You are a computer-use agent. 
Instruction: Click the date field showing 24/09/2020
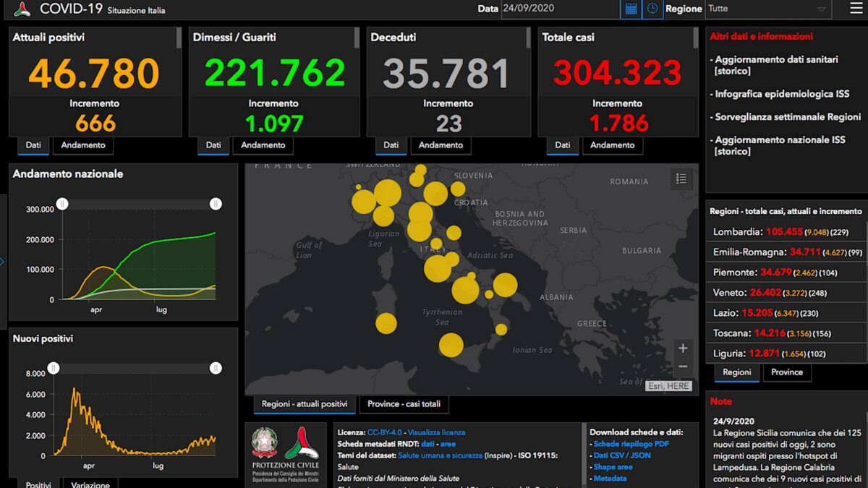click(561, 9)
